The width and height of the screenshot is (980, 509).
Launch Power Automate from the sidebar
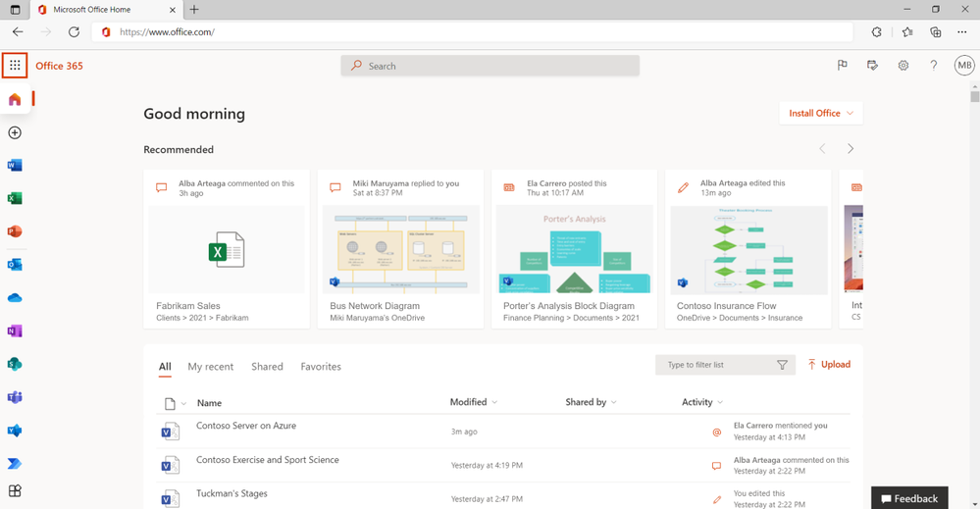15,464
